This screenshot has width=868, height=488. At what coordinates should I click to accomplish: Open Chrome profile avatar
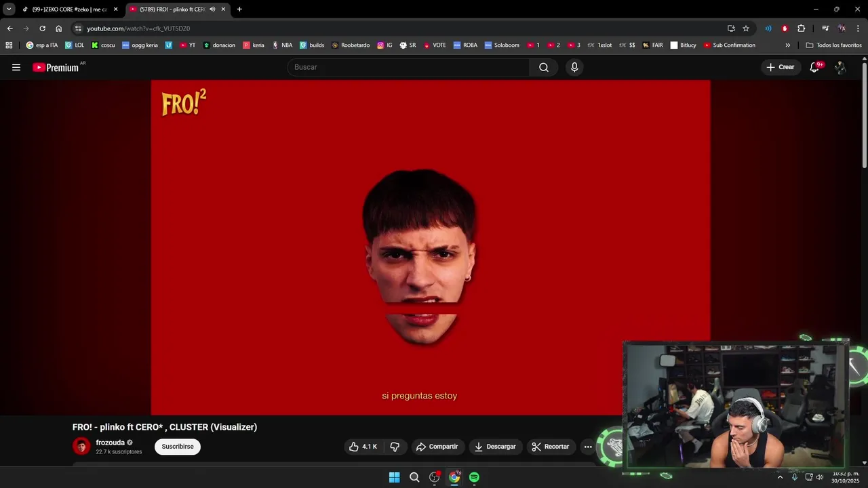(842, 28)
